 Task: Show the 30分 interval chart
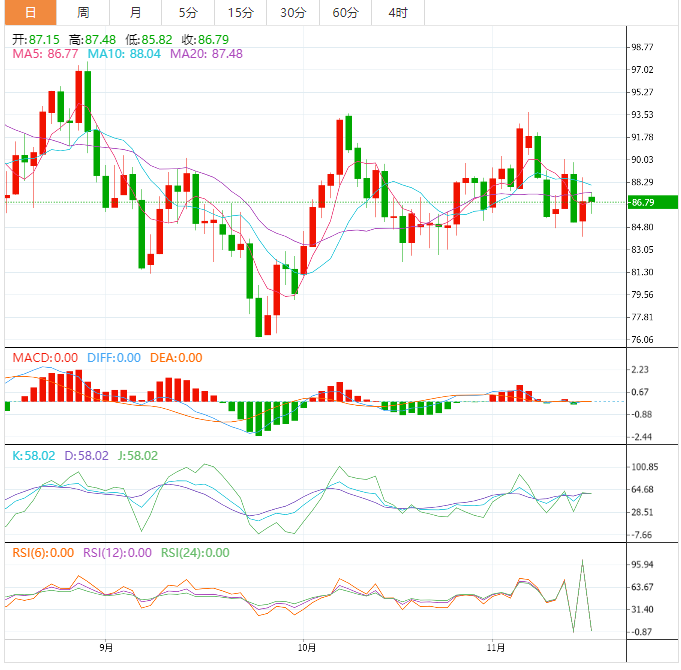293,13
